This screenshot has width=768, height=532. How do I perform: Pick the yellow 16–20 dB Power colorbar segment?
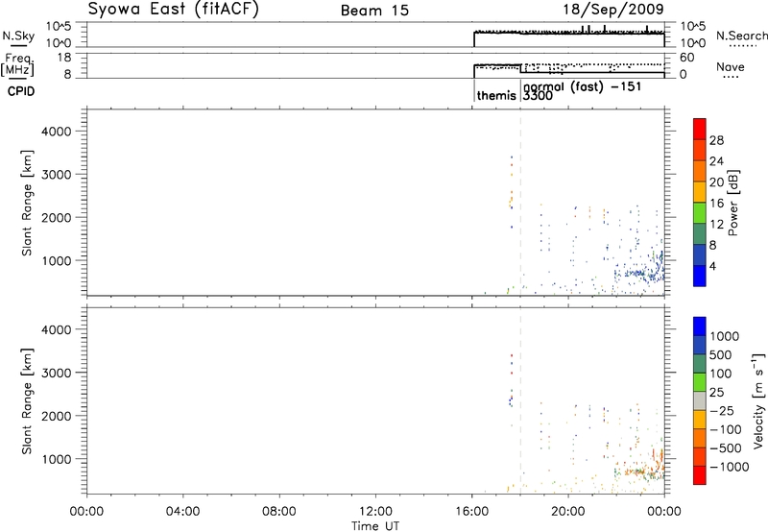[x=700, y=191]
